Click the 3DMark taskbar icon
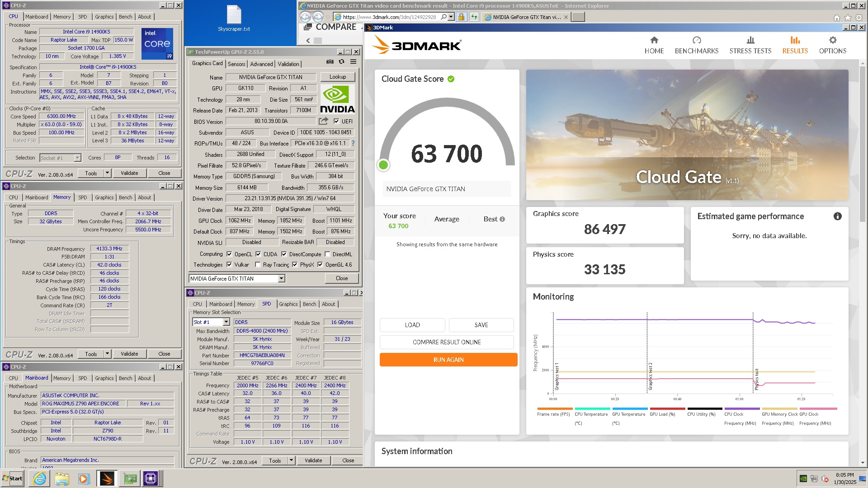The width and height of the screenshot is (868, 488). [x=107, y=479]
